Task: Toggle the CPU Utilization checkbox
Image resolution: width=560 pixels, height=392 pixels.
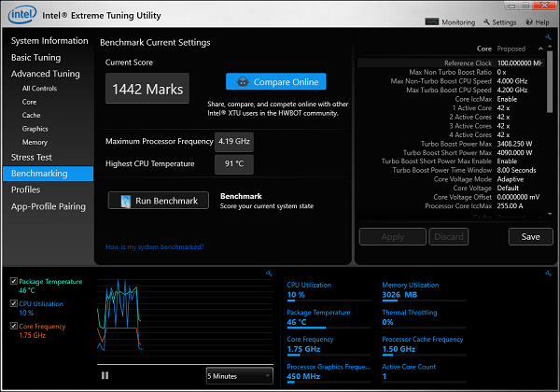Action: 14,303
